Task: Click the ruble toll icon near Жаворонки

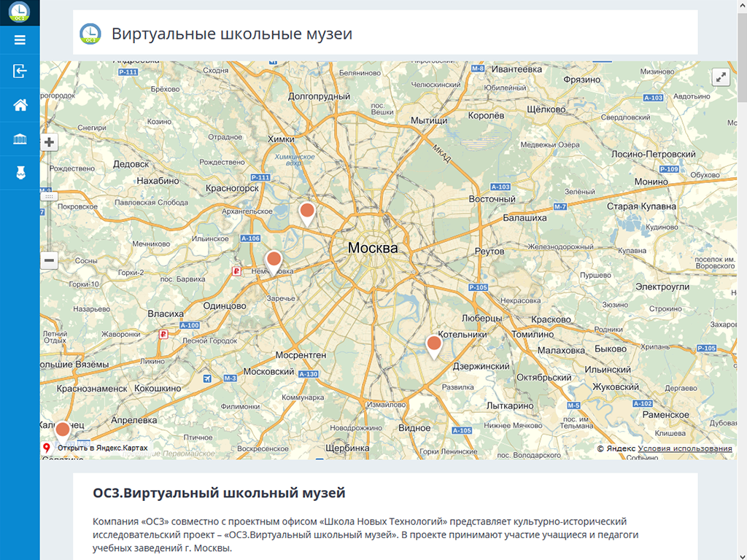Action: coord(163,334)
